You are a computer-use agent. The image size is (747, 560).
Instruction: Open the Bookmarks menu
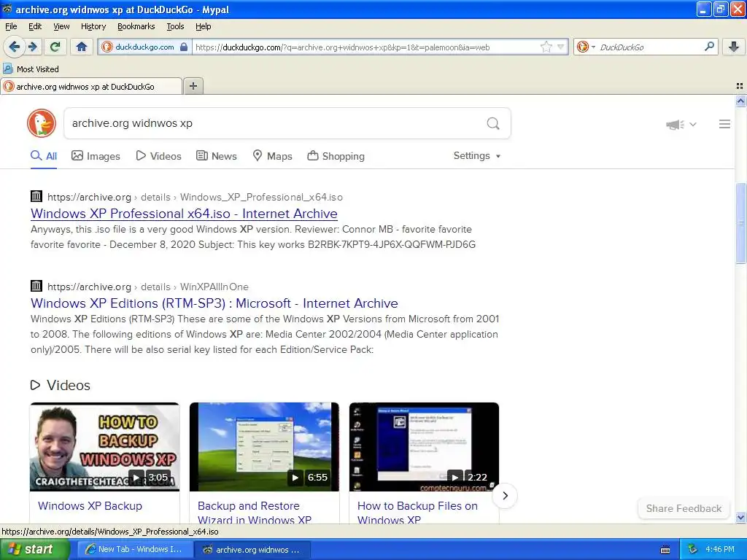pyautogui.click(x=136, y=26)
